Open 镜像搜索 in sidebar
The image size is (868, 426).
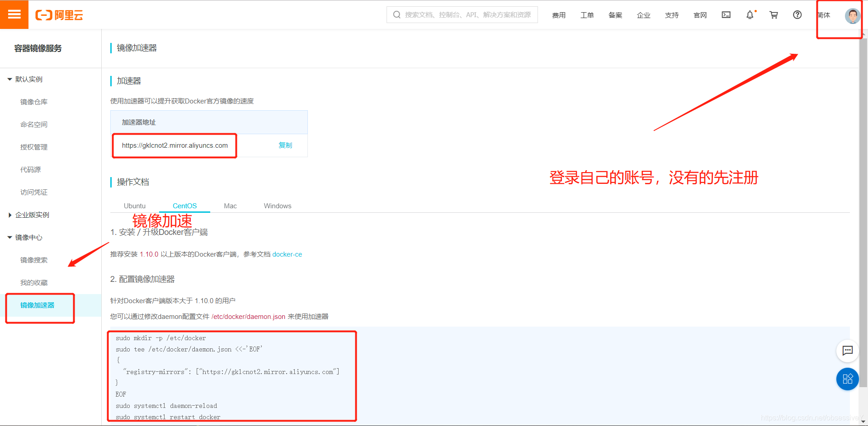(34, 260)
